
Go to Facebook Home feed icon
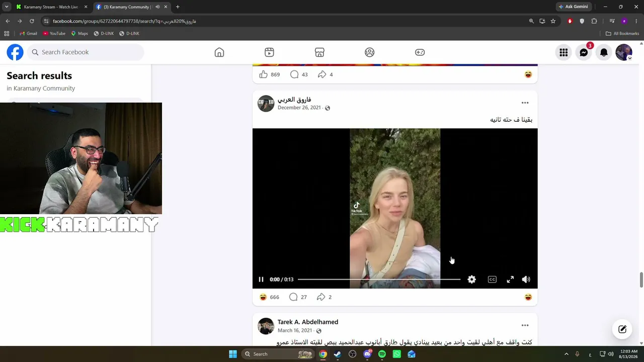[x=219, y=52]
